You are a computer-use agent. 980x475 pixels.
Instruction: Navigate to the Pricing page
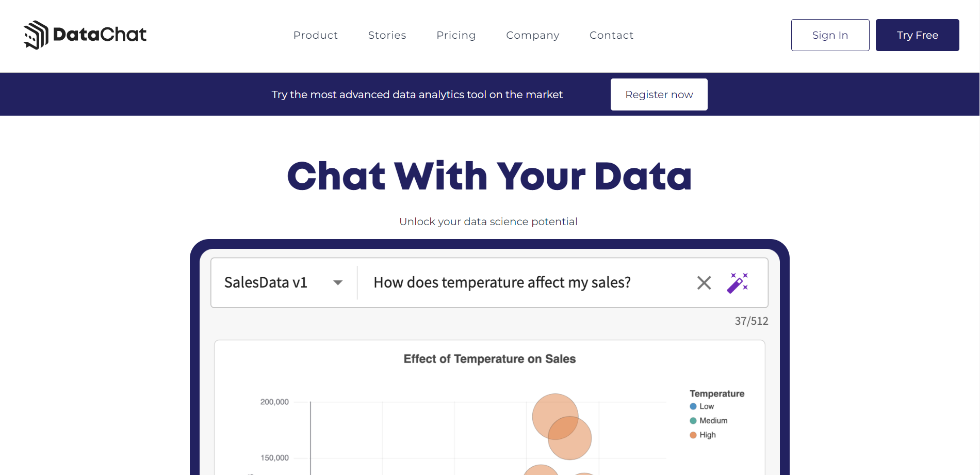pyautogui.click(x=456, y=35)
